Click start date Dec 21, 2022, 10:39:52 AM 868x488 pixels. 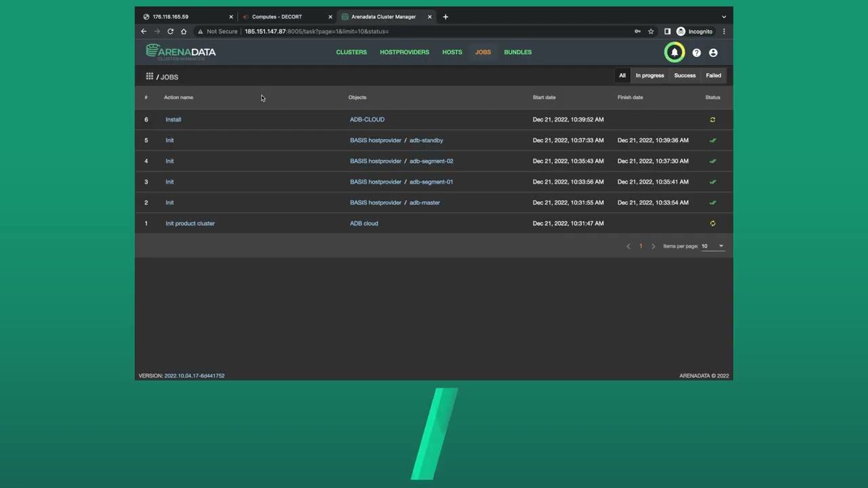(x=568, y=119)
